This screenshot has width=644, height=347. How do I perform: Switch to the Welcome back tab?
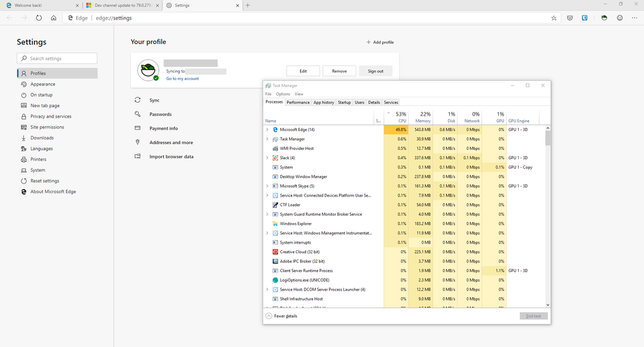pyautogui.click(x=41, y=5)
